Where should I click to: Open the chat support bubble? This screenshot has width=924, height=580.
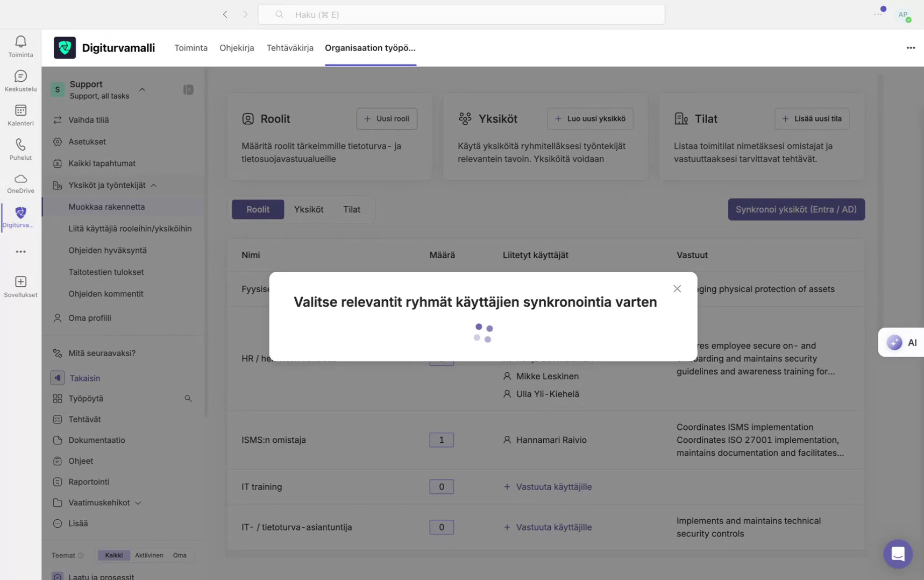(897, 553)
